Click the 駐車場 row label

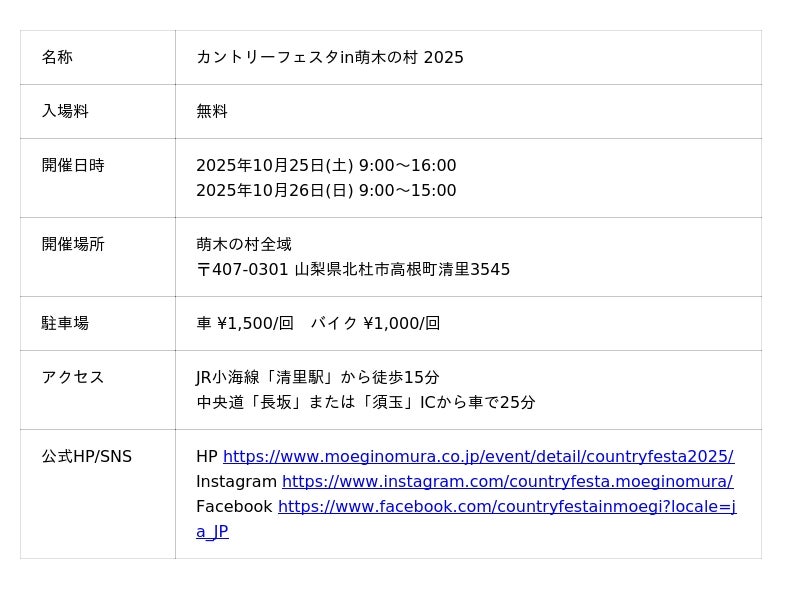click(x=65, y=324)
